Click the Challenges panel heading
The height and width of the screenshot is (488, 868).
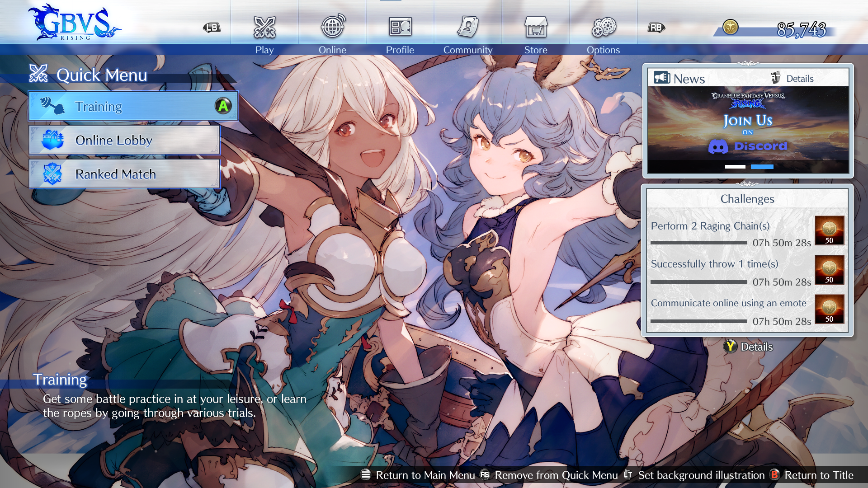[x=747, y=199]
